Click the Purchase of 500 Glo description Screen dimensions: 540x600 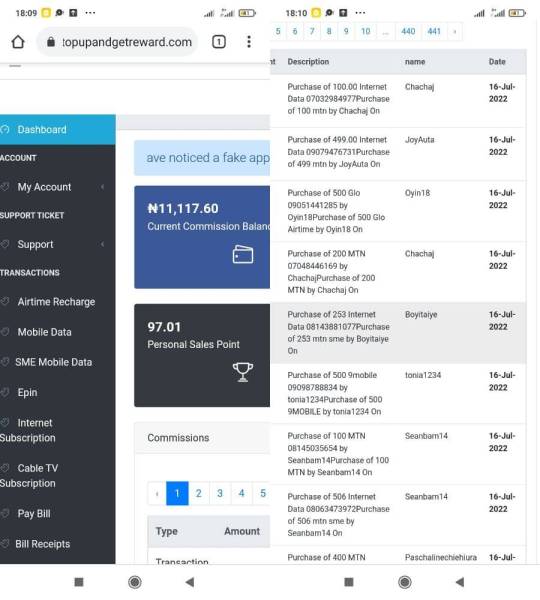click(336, 211)
